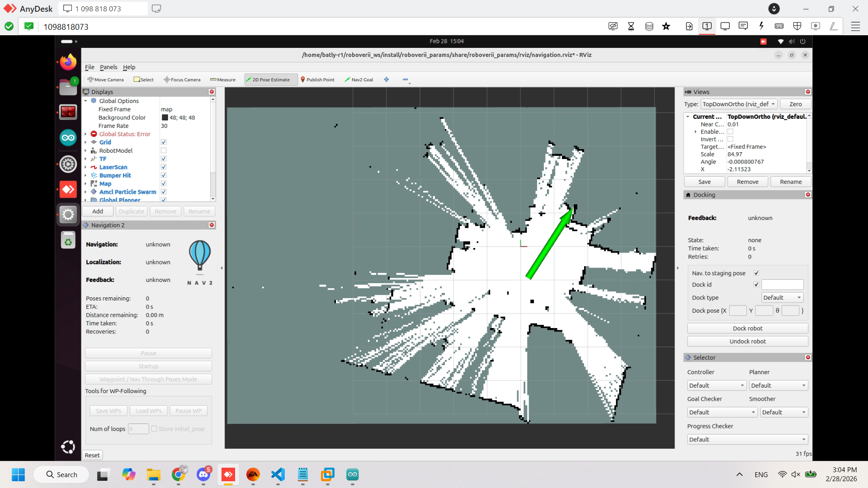
Task: Activate the Nav2 Goal tool
Action: click(359, 80)
